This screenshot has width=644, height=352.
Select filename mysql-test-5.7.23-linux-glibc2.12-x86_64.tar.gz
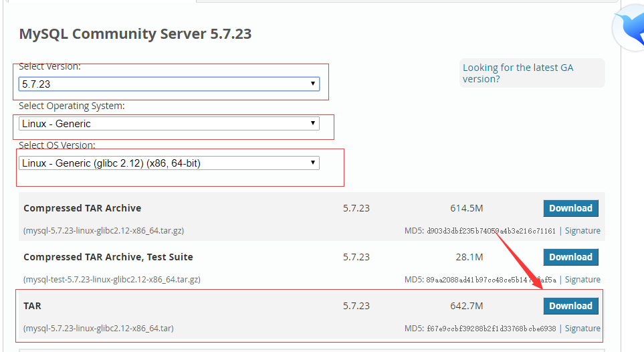coord(112,280)
